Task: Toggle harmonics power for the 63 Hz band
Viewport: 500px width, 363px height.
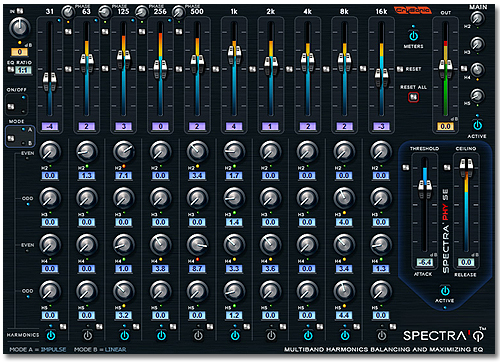Action: tap(87, 335)
